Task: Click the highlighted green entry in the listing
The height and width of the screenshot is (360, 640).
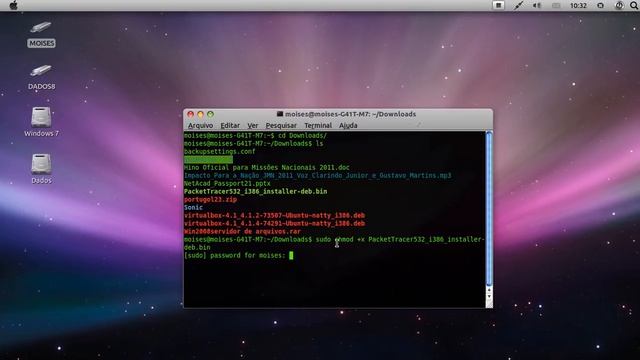Action: click(208, 160)
